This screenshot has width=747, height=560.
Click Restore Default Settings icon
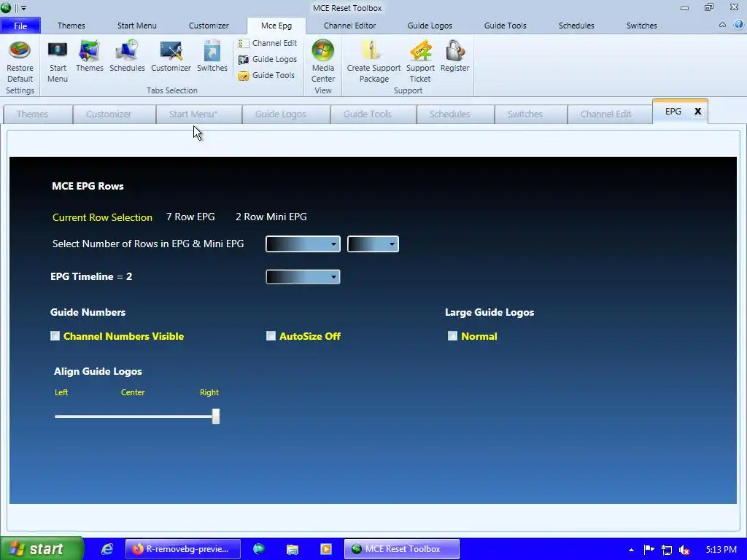click(x=20, y=50)
